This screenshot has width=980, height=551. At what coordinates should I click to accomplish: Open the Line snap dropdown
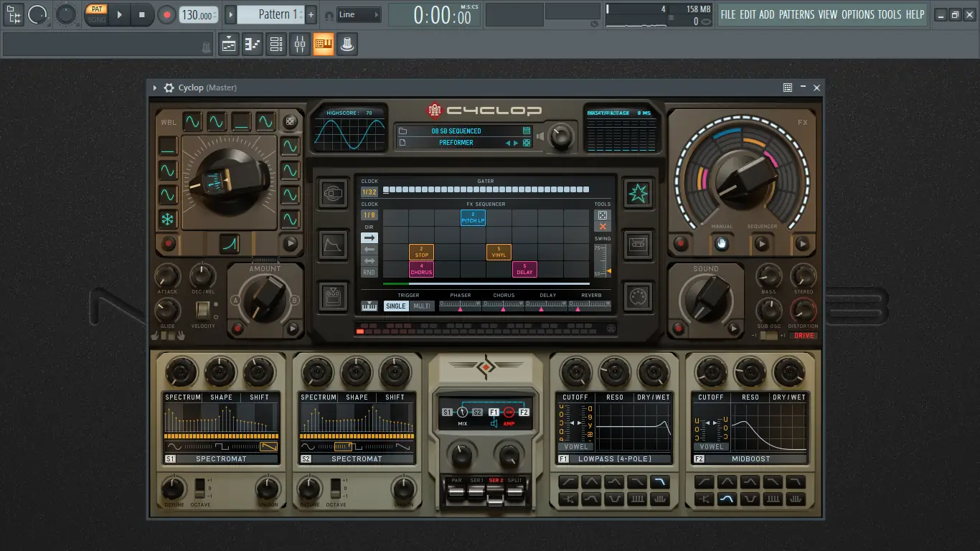[358, 14]
